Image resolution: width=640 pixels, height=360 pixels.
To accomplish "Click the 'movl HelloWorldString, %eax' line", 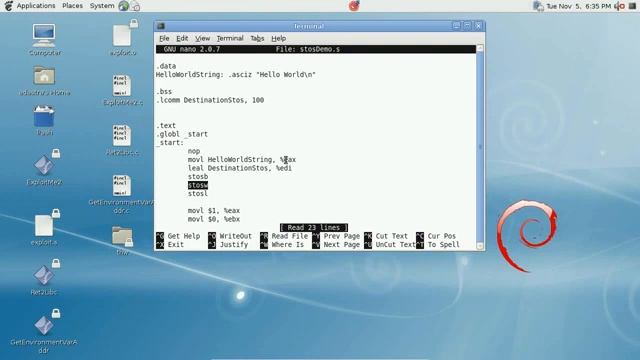I will (242, 160).
